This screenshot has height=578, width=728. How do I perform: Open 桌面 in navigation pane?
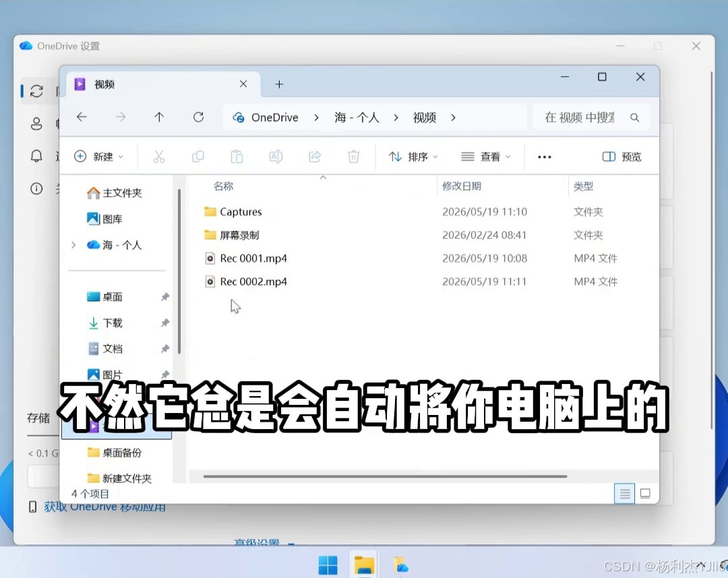(104, 297)
